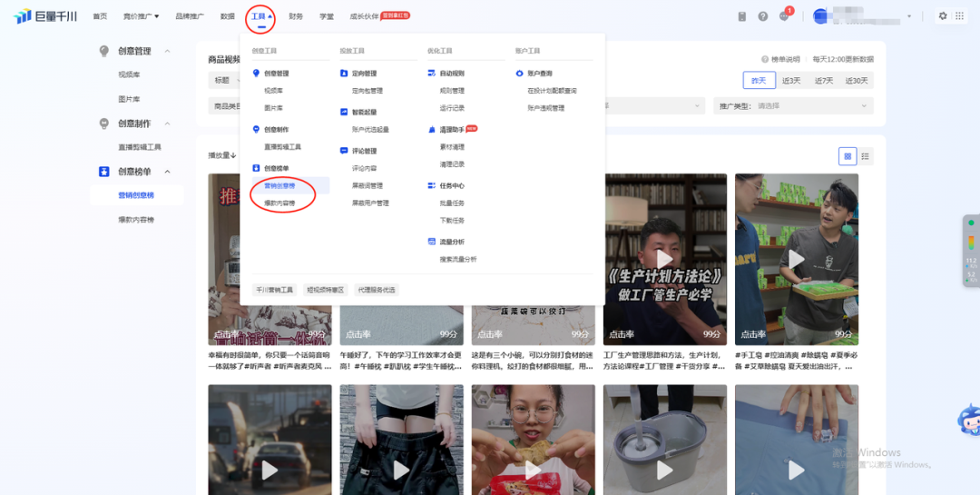This screenshot has height=495, width=980.
Task: Open 品牌推广 in the top nav
Action: point(190,16)
